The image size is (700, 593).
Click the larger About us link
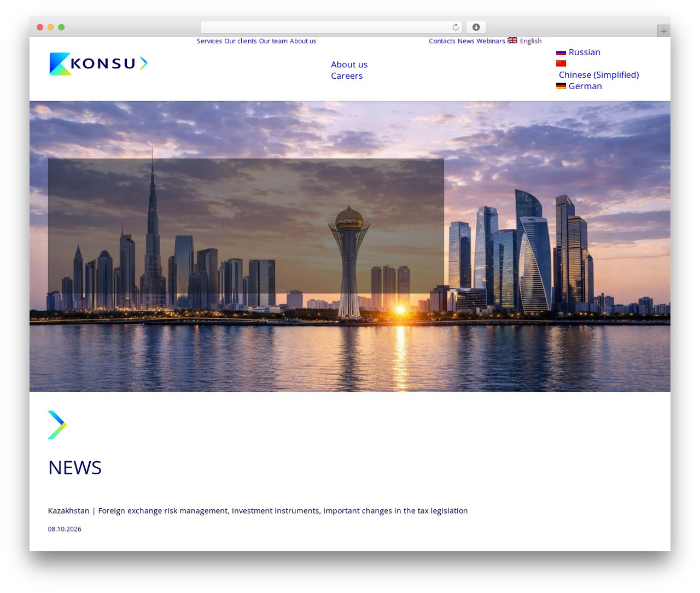[x=349, y=65]
